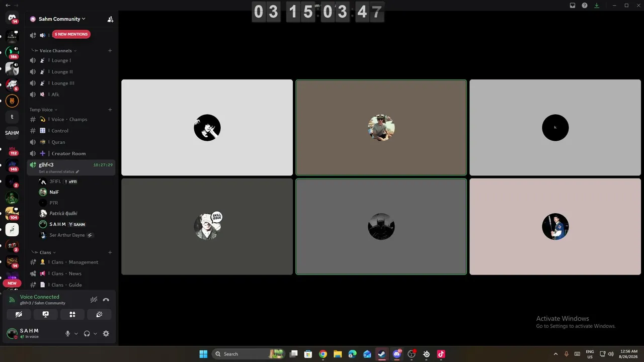Open output device options dropdown
The width and height of the screenshot is (644, 362).
point(95,333)
